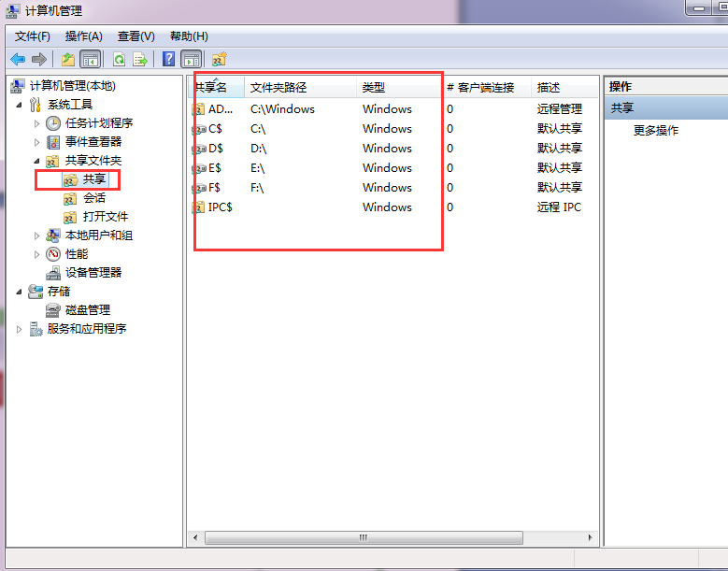Click the horizontal scrollbar thumb
Image resolution: width=728 pixels, height=571 pixels.
pos(364,537)
